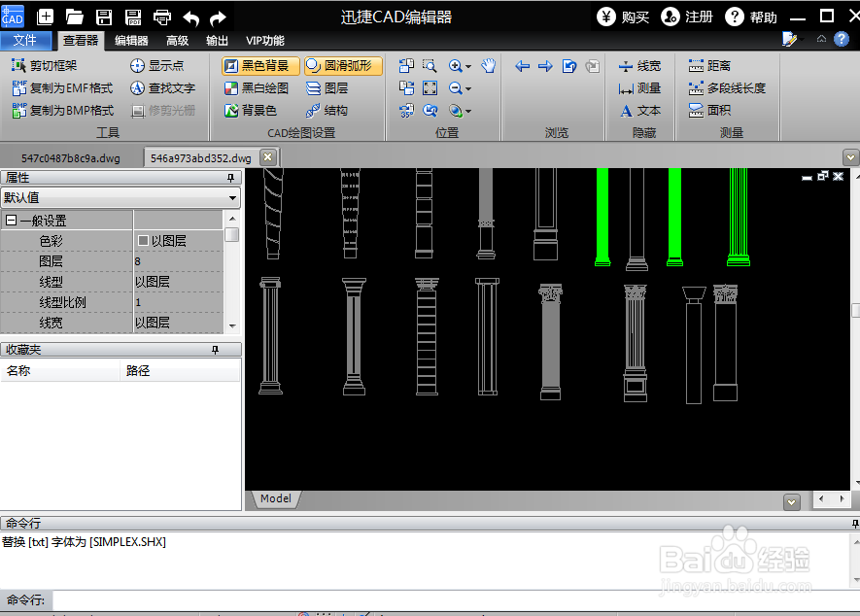Open the zoom out dropdown arrow
This screenshot has height=616, width=860.
tap(468, 88)
